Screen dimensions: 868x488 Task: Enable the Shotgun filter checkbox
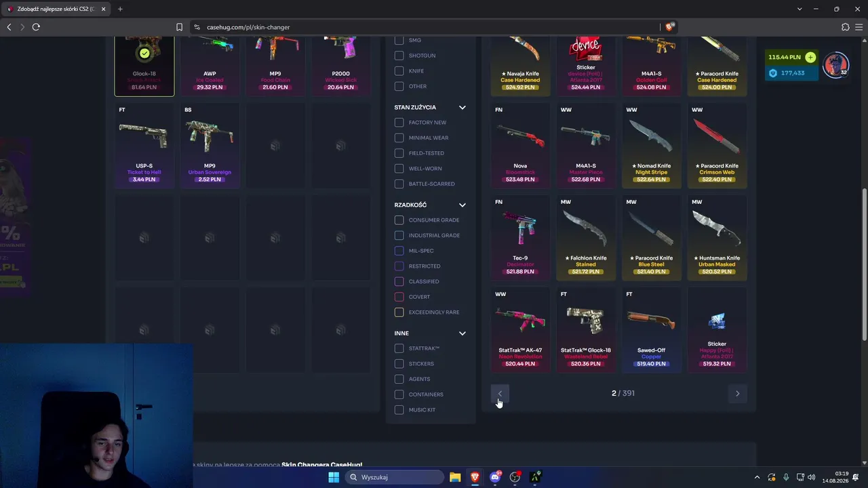tap(399, 56)
